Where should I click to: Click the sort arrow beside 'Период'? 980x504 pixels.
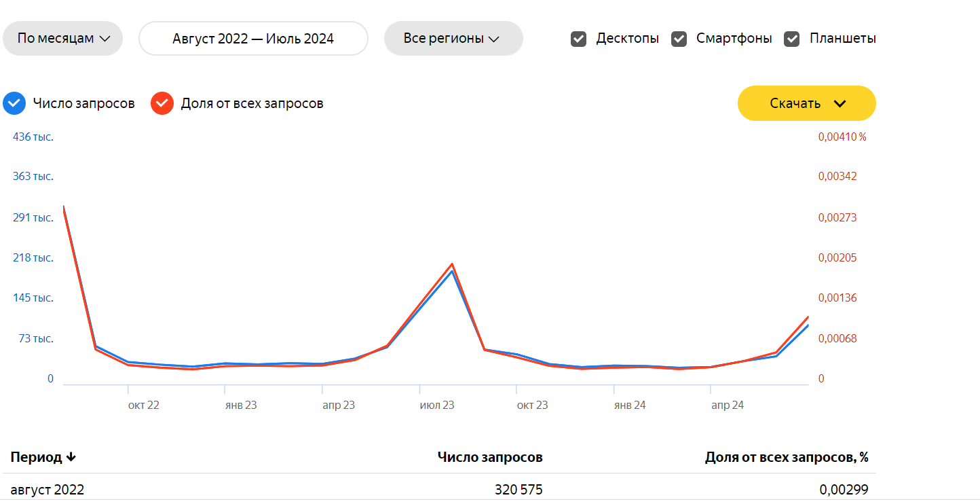click(72, 457)
